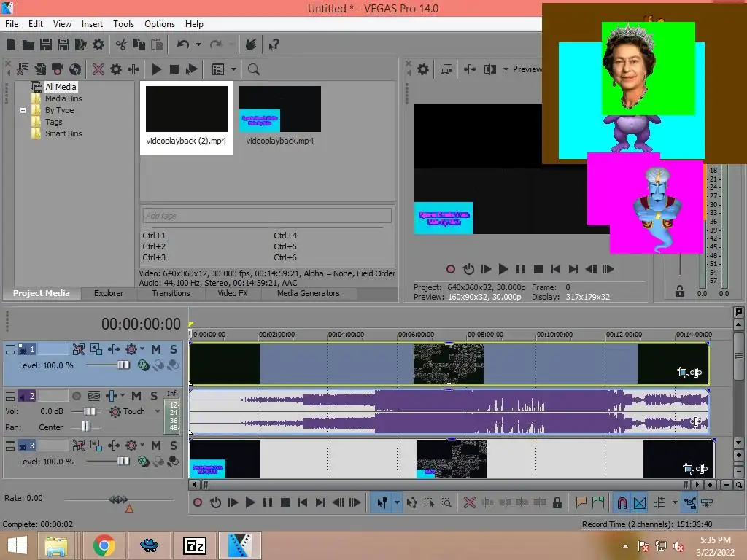The image size is (747, 560).
Task: Adjust track 1 Level slider
Action: [x=123, y=365]
